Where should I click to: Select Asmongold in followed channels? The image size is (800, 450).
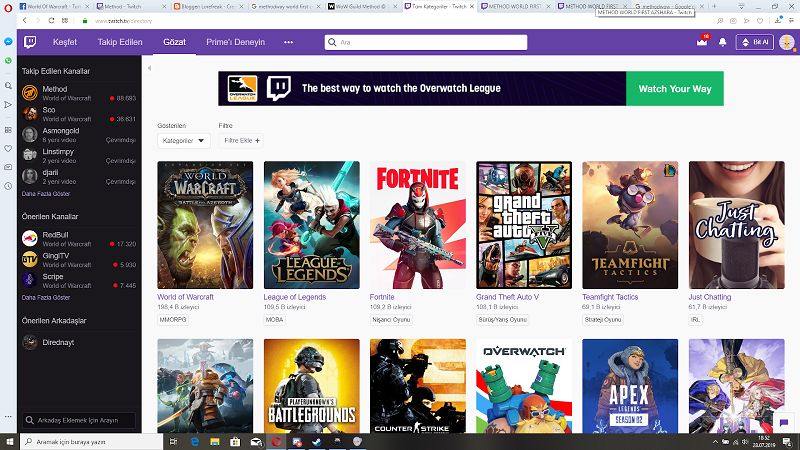tap(79, 135)
